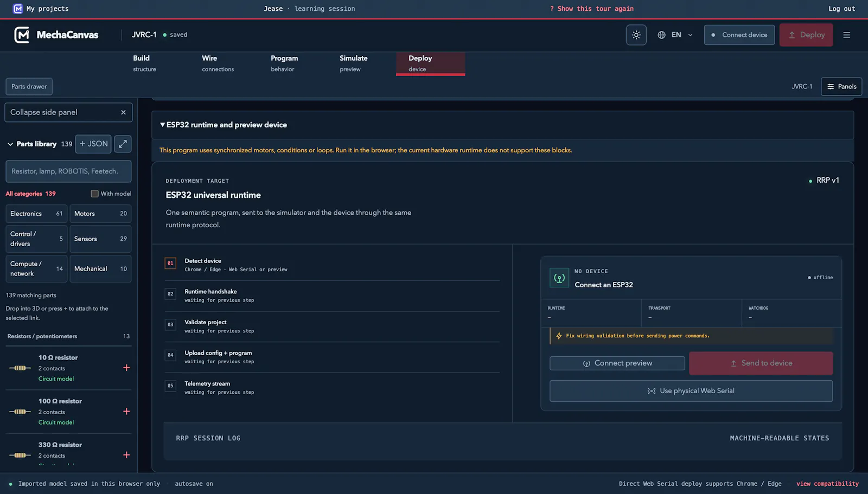868x494 pixels.
Task: Click the 100 Ω resistor thumbnail icon
Action: tap(20, 412)
